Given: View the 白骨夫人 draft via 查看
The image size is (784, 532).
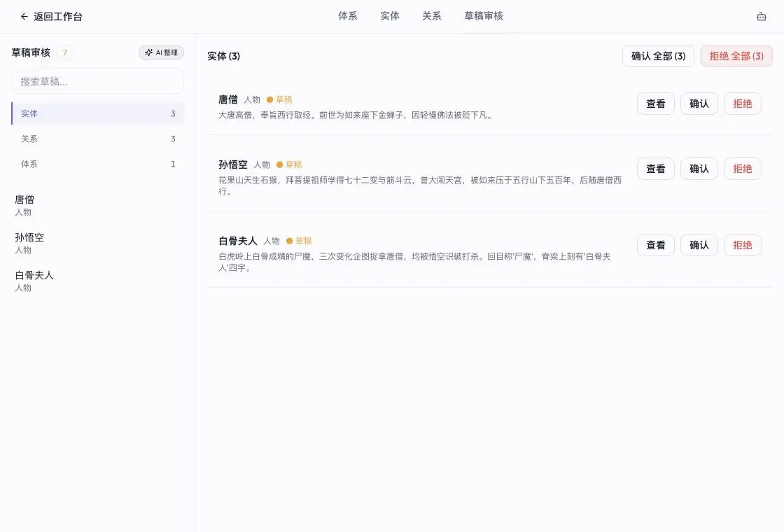Looking at the screenshot, I should tap(655, 245).
